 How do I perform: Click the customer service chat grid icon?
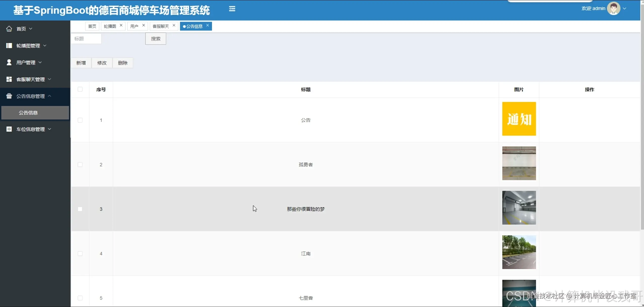[9, 79]
